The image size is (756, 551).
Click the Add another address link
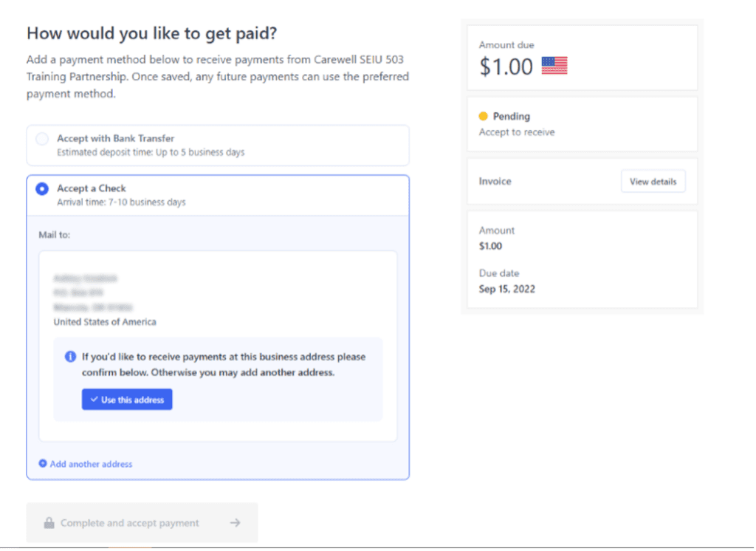(x=91, y=464)
